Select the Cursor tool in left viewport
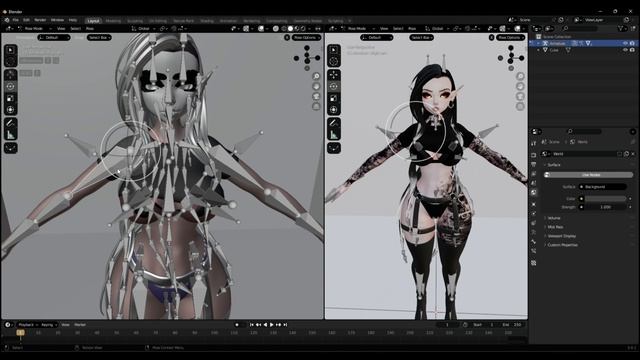This screenshot has height=360, width=640. pos(11,61)
